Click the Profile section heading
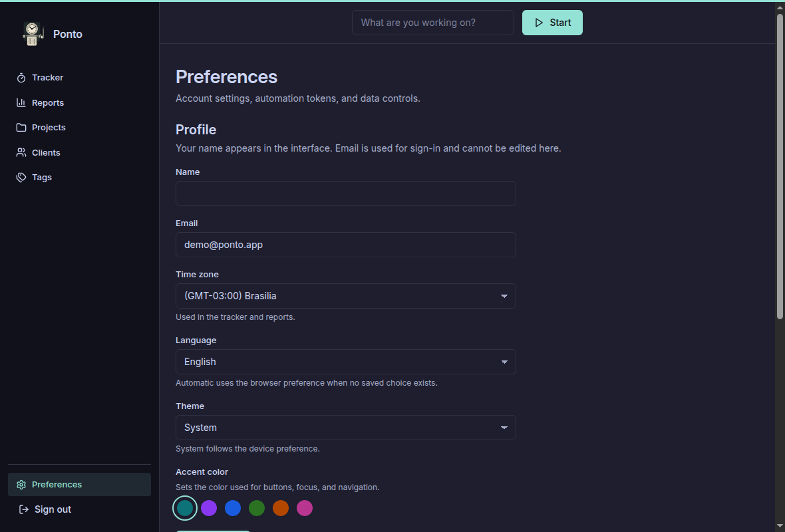This screenshot has width=785, height=532. (196, 130)
